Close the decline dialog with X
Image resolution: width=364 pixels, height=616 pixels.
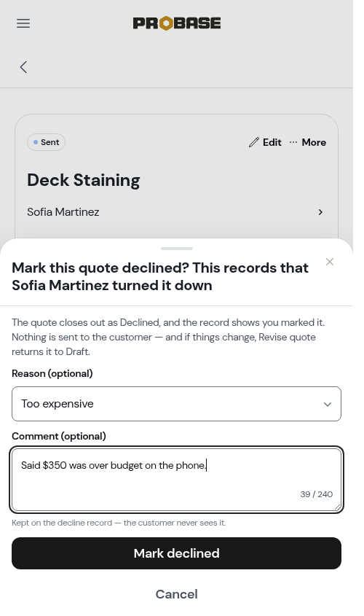[x=330, y=262]
